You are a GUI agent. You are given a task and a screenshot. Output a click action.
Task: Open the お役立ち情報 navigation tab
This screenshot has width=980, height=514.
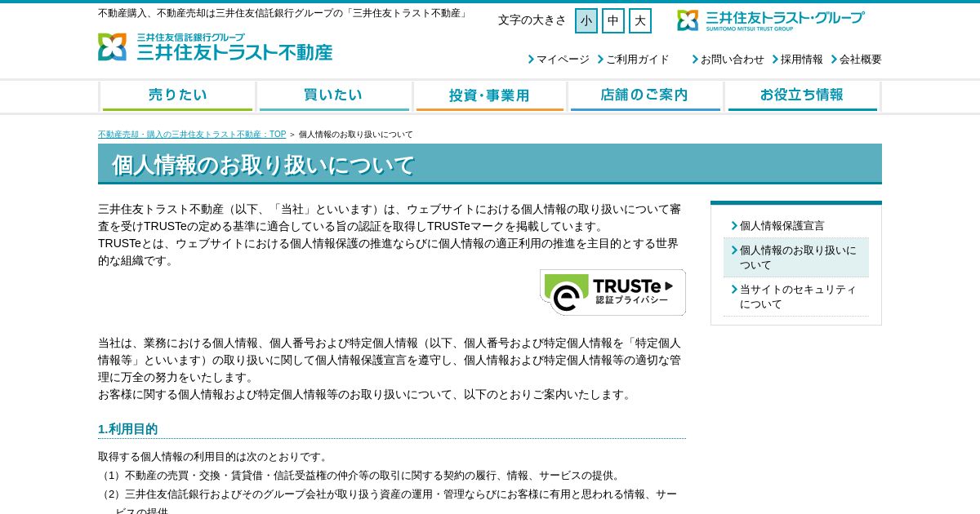coord(802,96)
